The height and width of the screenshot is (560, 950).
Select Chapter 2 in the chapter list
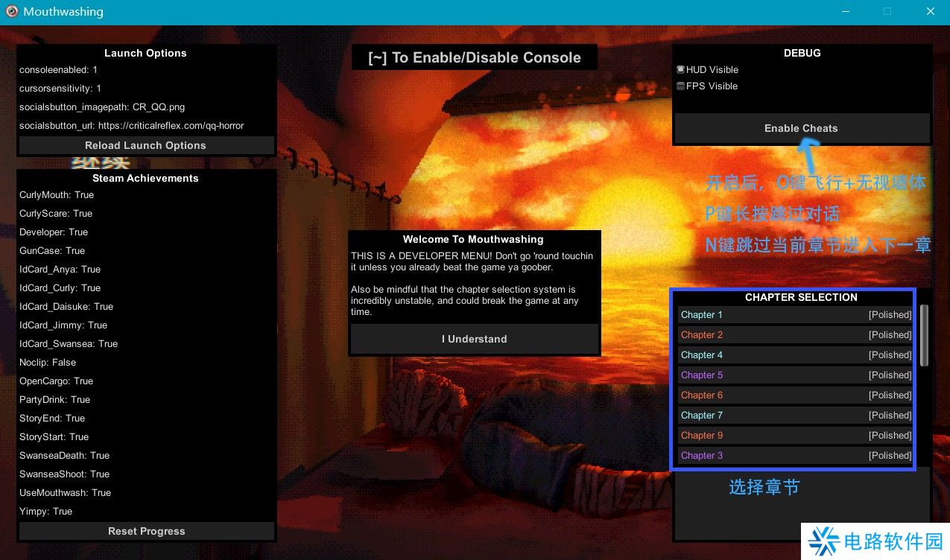796,335
